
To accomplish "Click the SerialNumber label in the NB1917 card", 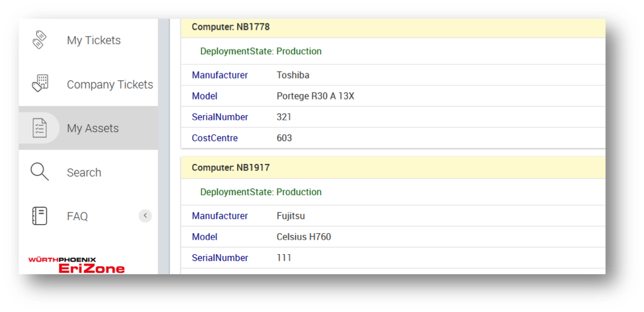I will [x=220, y=258].
